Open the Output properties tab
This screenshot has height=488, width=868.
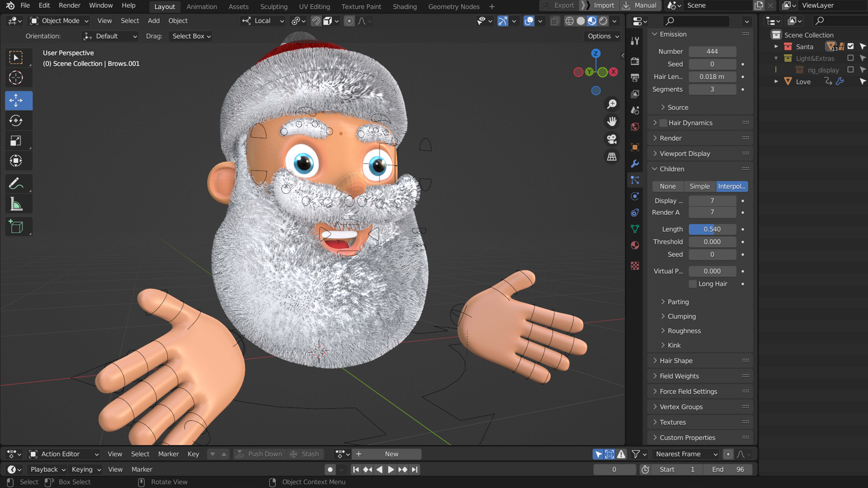[635, 78]
